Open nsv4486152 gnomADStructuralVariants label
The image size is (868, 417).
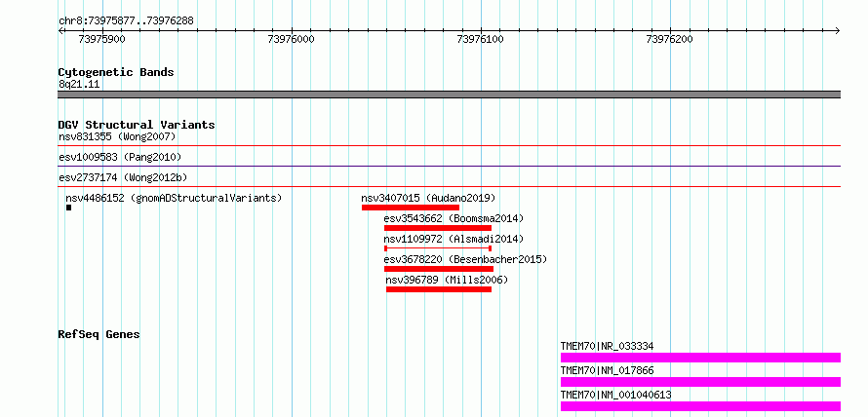pyautogui.click(x=174, y=198)
